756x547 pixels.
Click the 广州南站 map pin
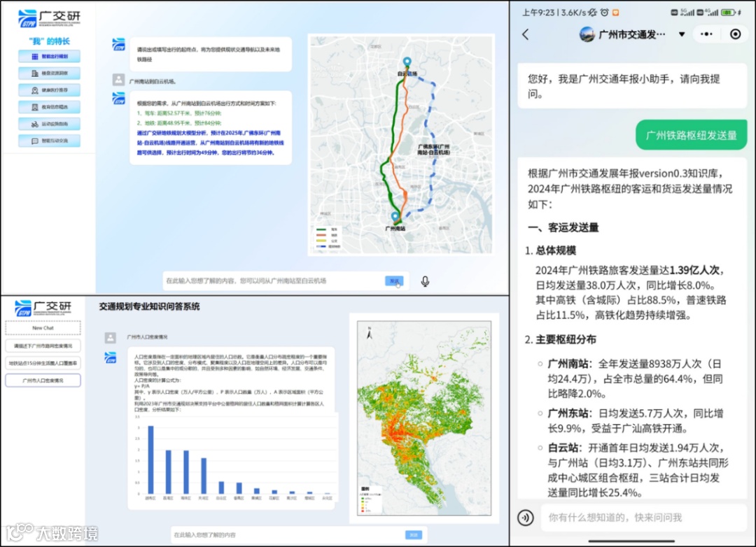[x=395, y=217]
